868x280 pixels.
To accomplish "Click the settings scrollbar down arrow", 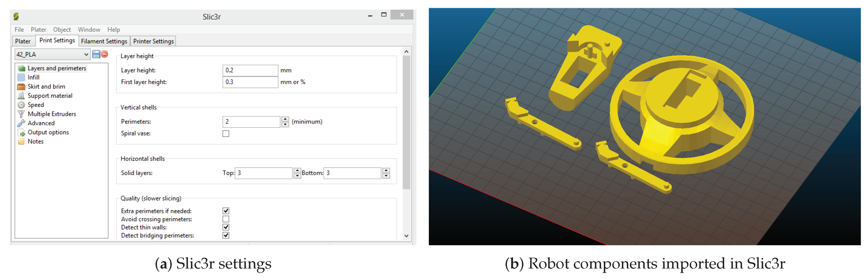I will click(406, 236).
